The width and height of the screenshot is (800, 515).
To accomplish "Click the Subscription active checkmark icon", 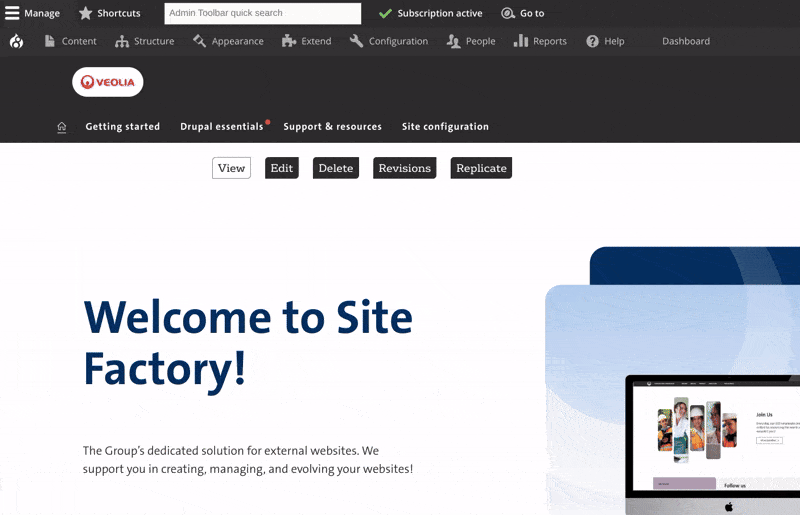I will coord(385,13).
